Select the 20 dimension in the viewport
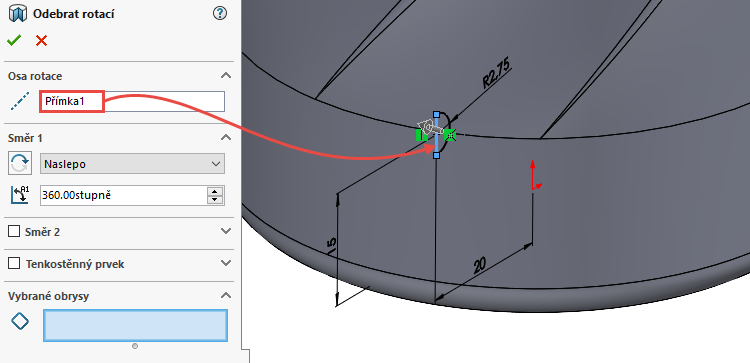The image size is (750, 363). 481,266
